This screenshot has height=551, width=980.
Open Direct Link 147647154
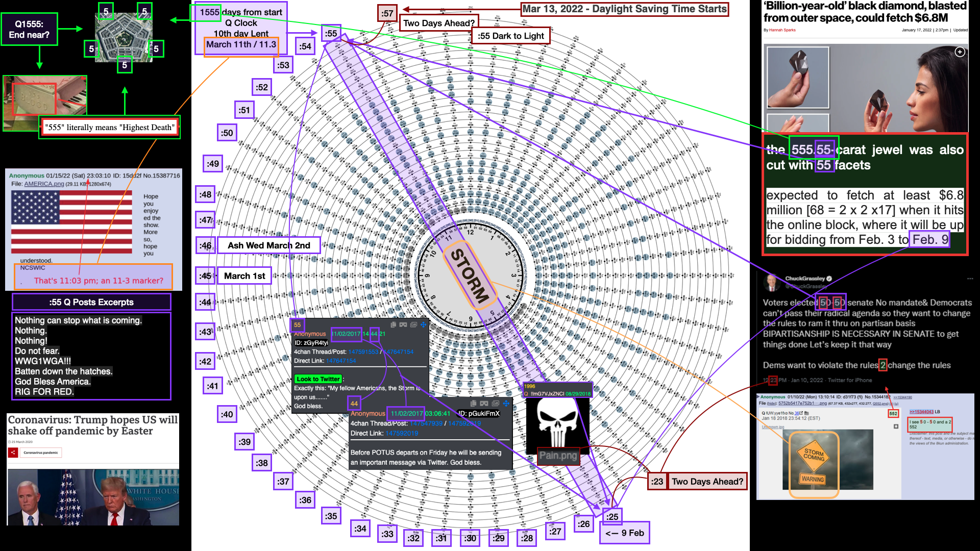point(341,361)
